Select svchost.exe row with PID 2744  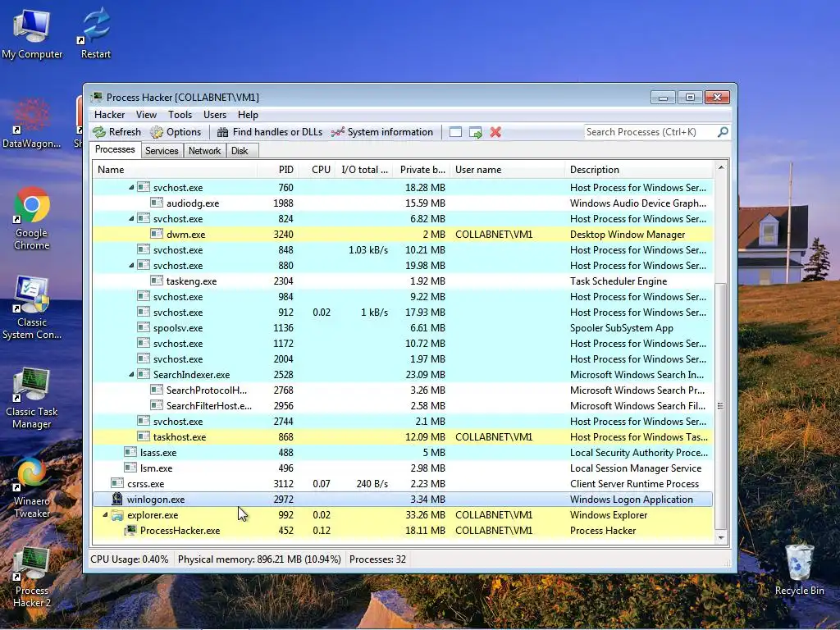click(x=403, y=422)
